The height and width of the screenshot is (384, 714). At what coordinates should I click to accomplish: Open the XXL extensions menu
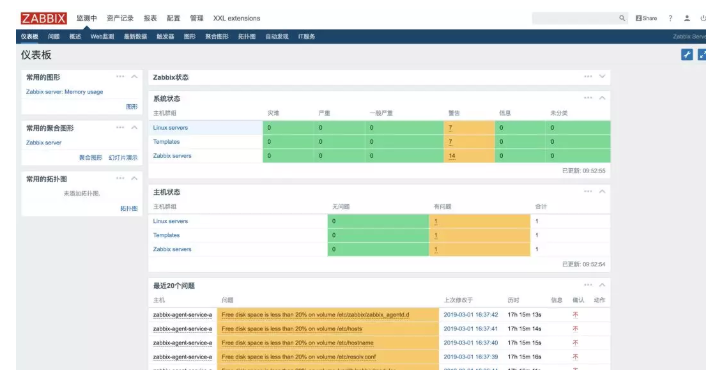click(x=237, y=18)
